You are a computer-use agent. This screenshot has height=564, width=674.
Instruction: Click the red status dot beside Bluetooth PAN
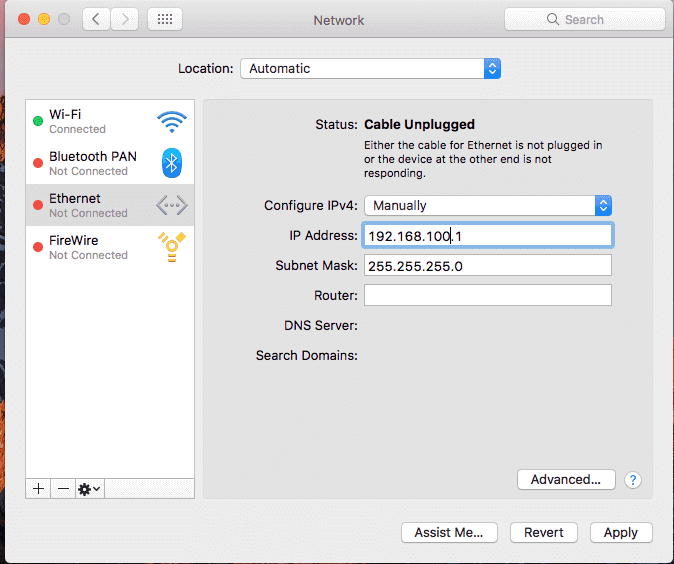pos(38,163)
